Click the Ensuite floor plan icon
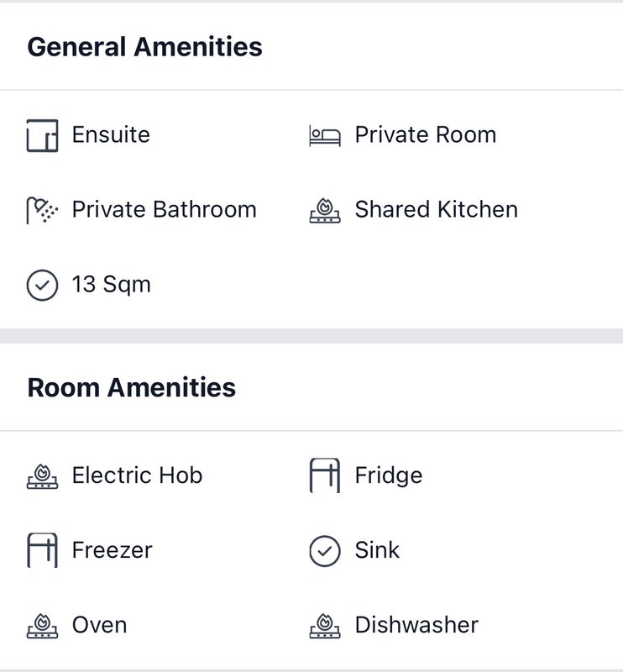The height and width of the screenshot is (672, 623). click(42, 135)
